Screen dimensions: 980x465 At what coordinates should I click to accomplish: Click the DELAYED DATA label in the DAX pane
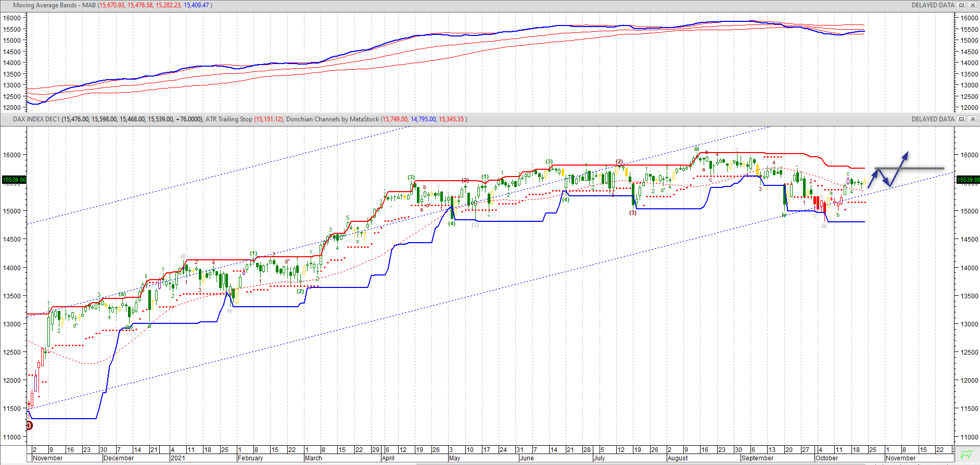point(933,119)
